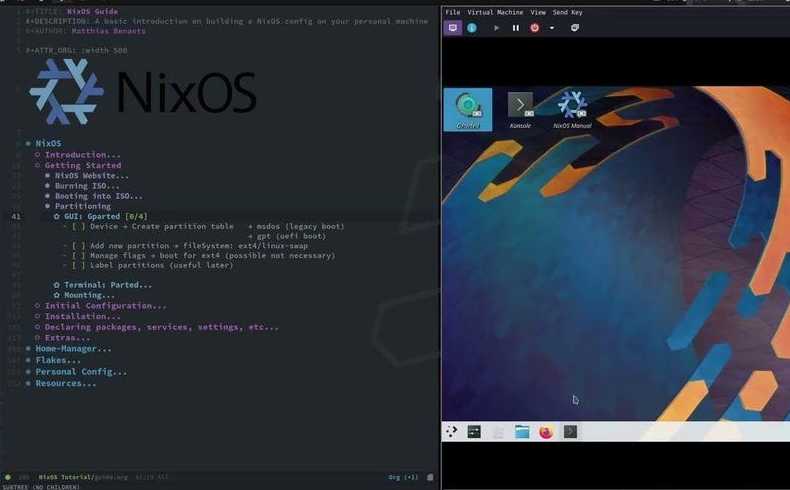Image resolution: width=790 pixels, height=490 pixels.
Task: Show the graphical console view button
Action: coord(452,28)
